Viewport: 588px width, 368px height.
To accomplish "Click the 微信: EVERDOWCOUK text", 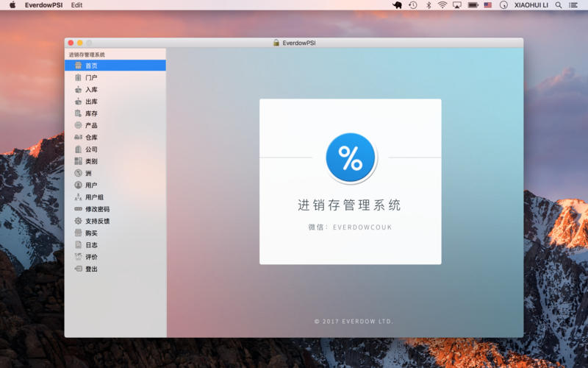I will tap(350, 227).
